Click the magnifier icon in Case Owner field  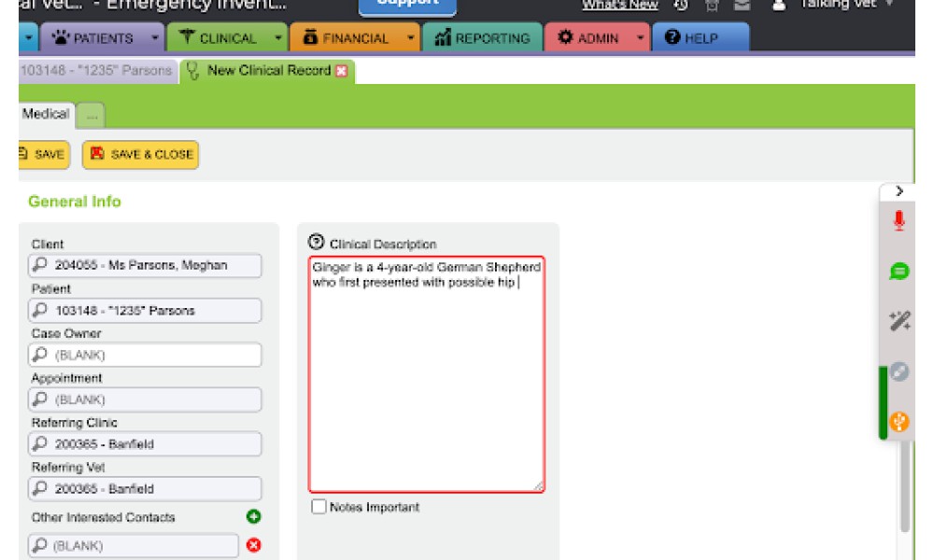[40, 355]
